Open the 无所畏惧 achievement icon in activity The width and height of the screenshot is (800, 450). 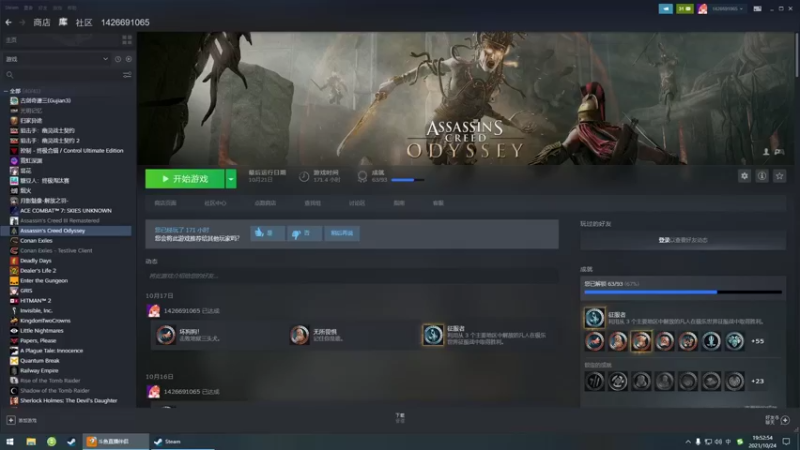[x=299, y=335]
